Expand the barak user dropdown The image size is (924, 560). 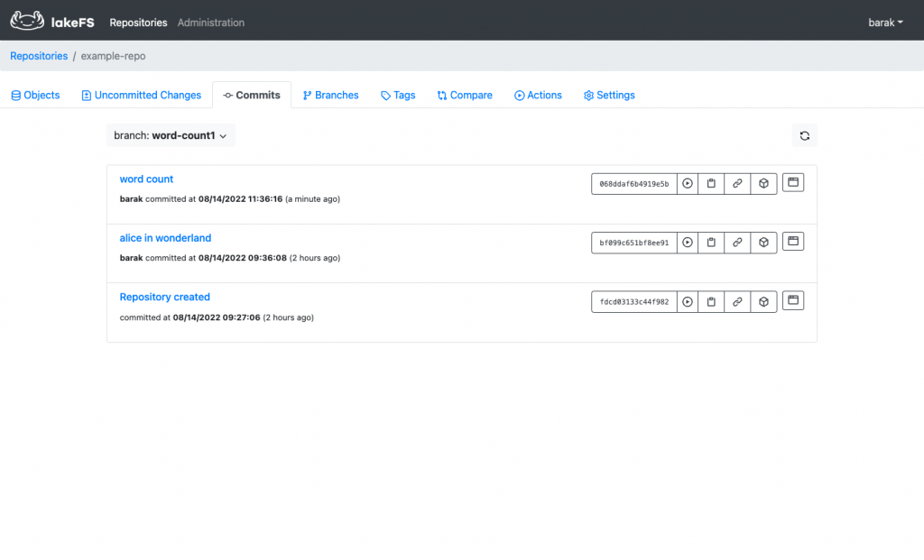[885, 23]
